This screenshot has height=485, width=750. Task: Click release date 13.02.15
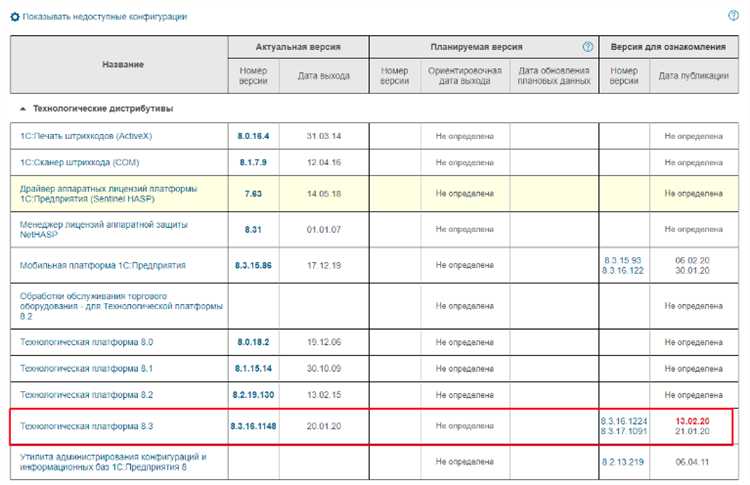point(324,395)
